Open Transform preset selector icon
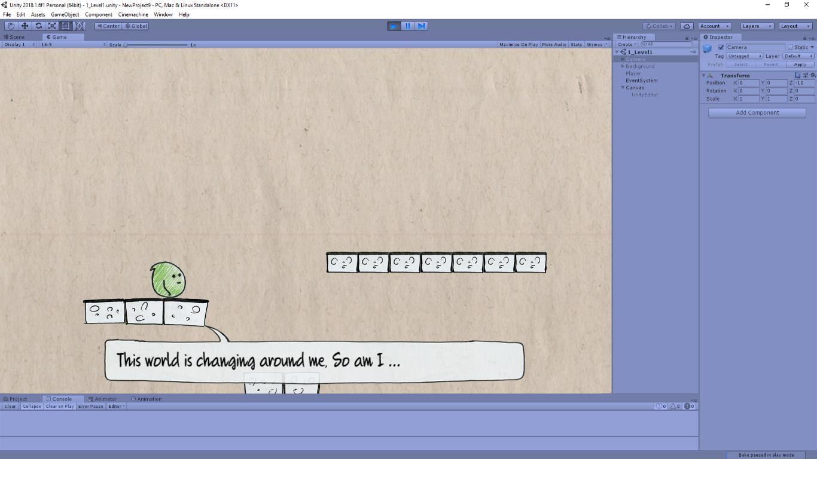The height and width of the screenshot is (504, 817). [805, 75]
